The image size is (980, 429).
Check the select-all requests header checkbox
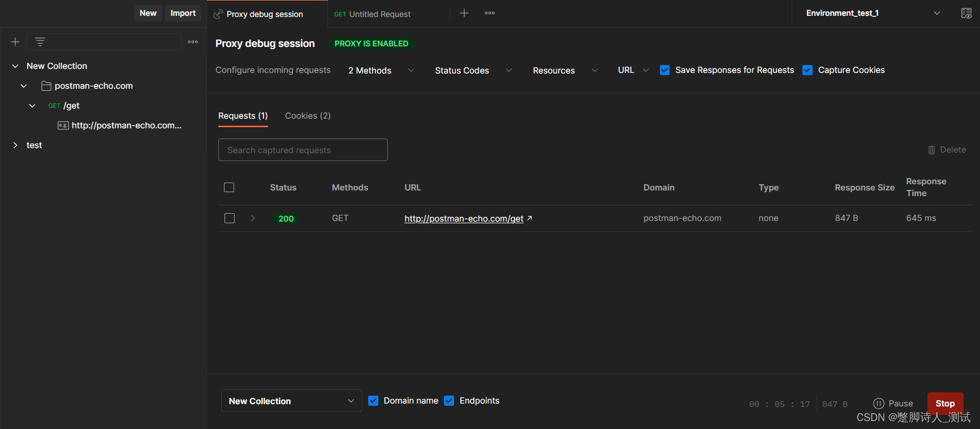click(x=229, y=187)
